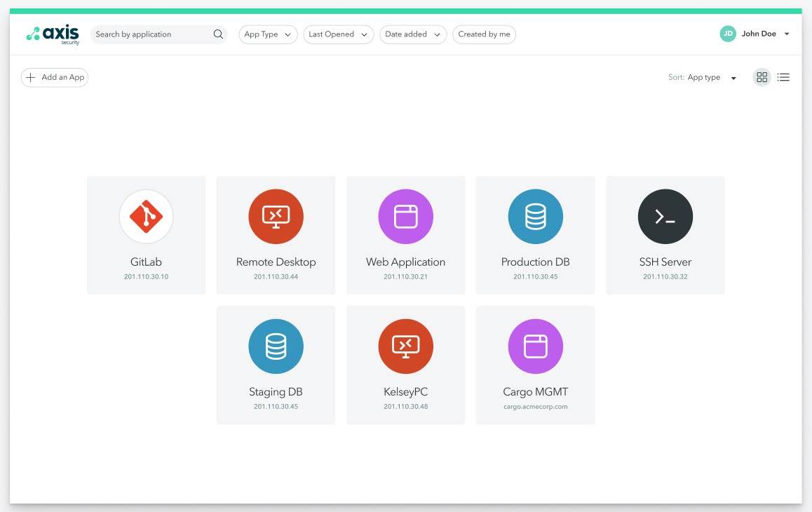Expand the Date added filter dropdown
This screenshot has height=512, width=812.
coord(413,34)
